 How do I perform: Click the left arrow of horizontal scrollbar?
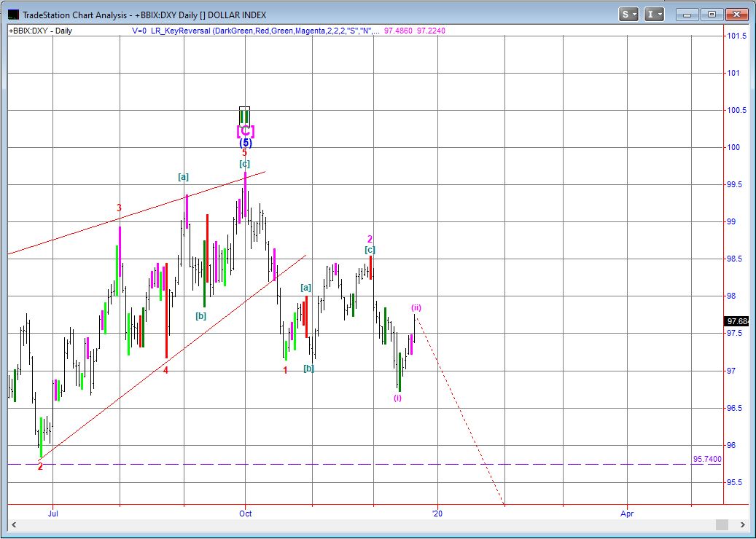[13, 525]
